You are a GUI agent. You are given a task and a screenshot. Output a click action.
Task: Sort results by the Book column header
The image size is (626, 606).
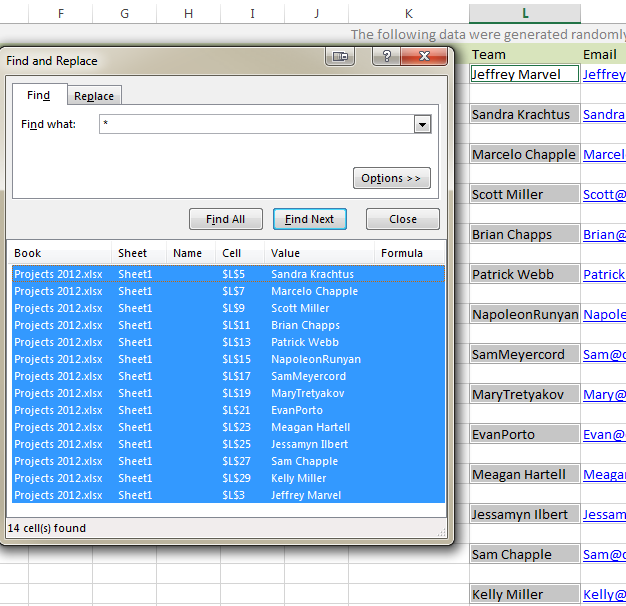(x=58, y=253)
